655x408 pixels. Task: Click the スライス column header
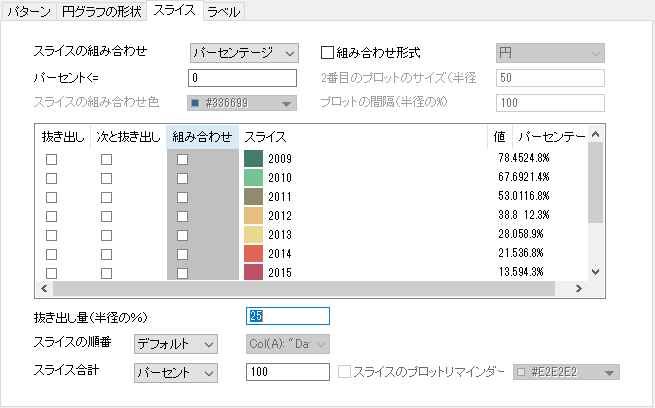click(x=363, y=137)
